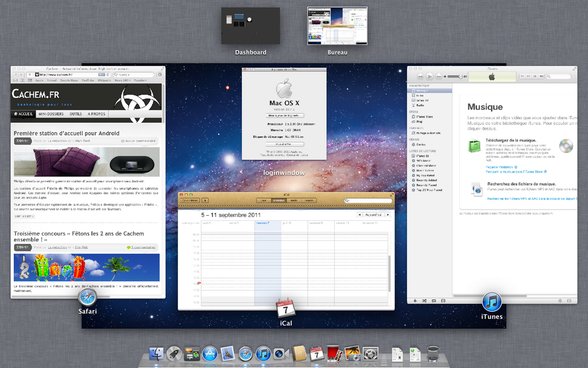Viewport: 588px width, 368px height.
Task: Click iCal next week arrow
Action: tap(388, 215)
